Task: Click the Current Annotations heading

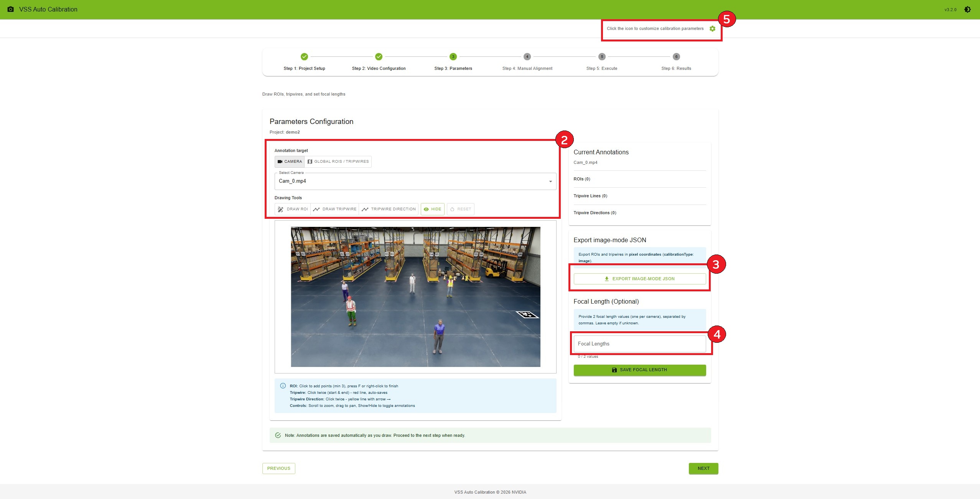Action: [x=601, y=152]
